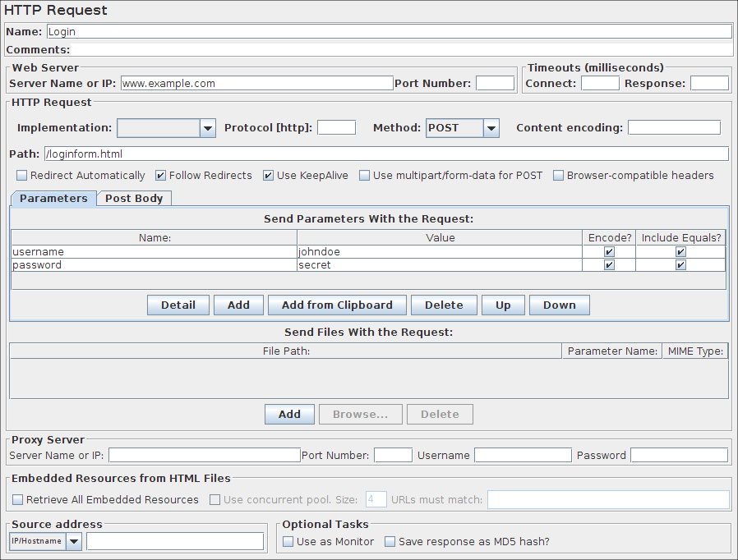Switch to the Post Body tab

click(134, 198)
